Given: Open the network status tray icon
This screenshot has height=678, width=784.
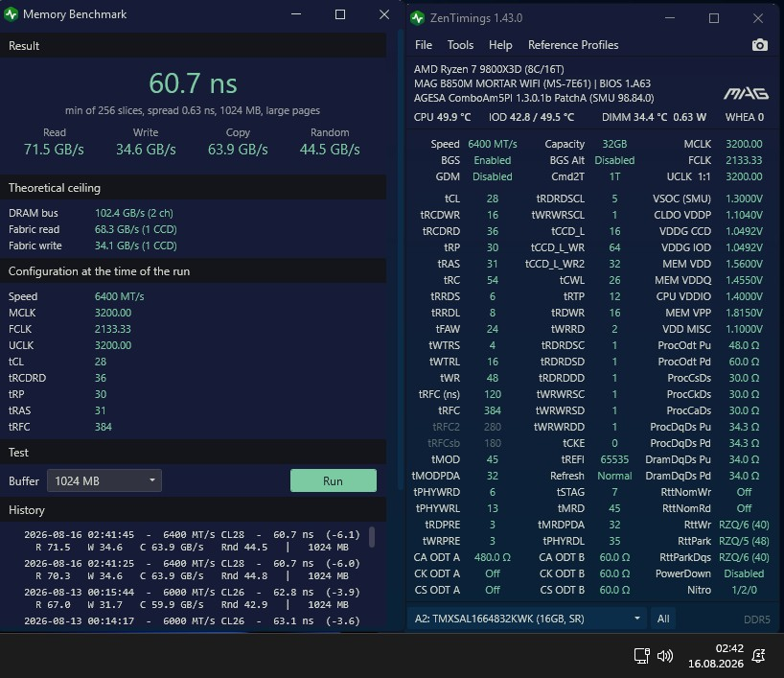Looking at the screenshot, I should coord(641,656).
